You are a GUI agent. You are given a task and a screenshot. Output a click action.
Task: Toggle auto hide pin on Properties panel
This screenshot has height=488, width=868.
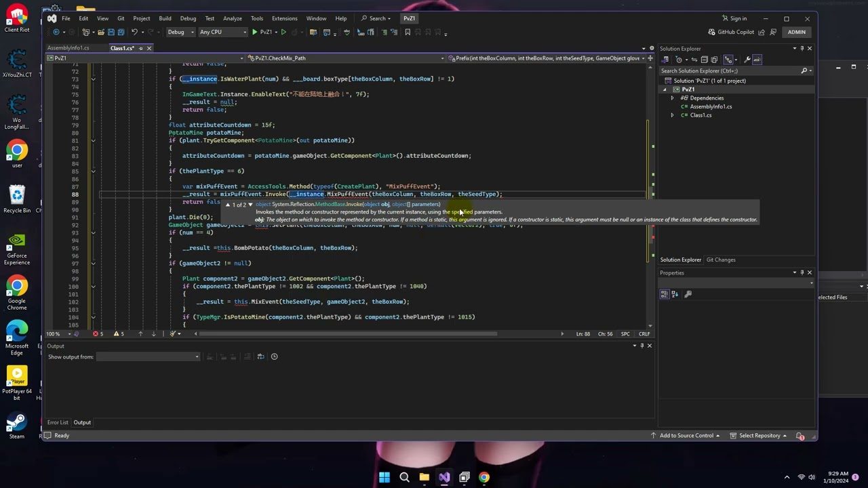coord(802,272)
